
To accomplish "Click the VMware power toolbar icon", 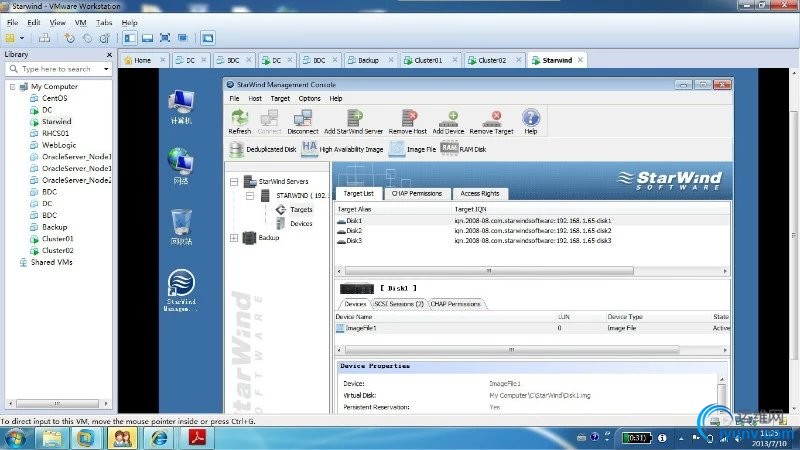I will (10, 38).
